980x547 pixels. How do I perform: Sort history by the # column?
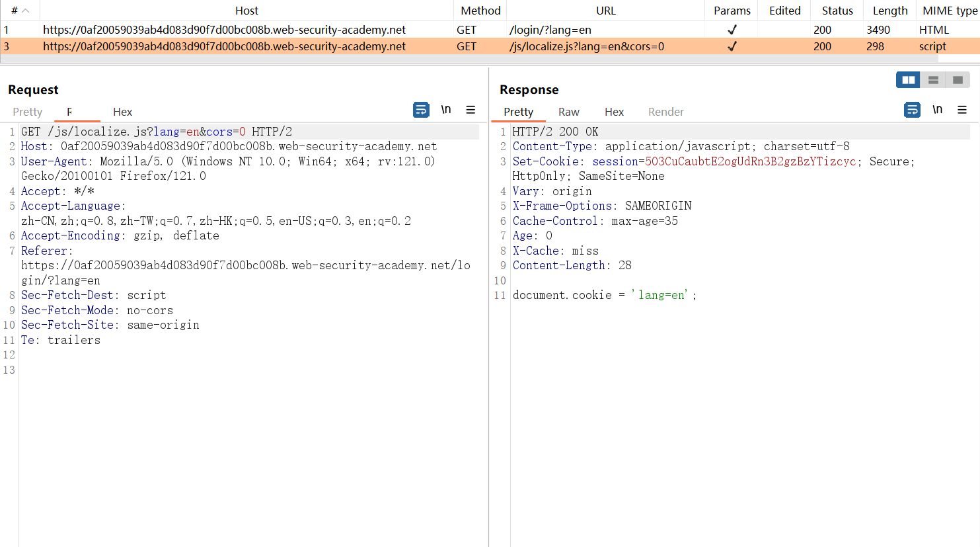[x=20, y=11]
